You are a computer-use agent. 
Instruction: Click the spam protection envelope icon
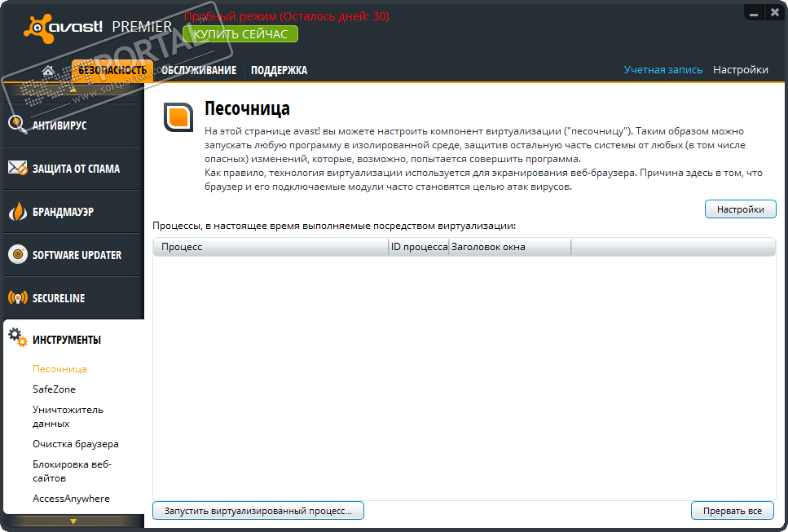18,168
